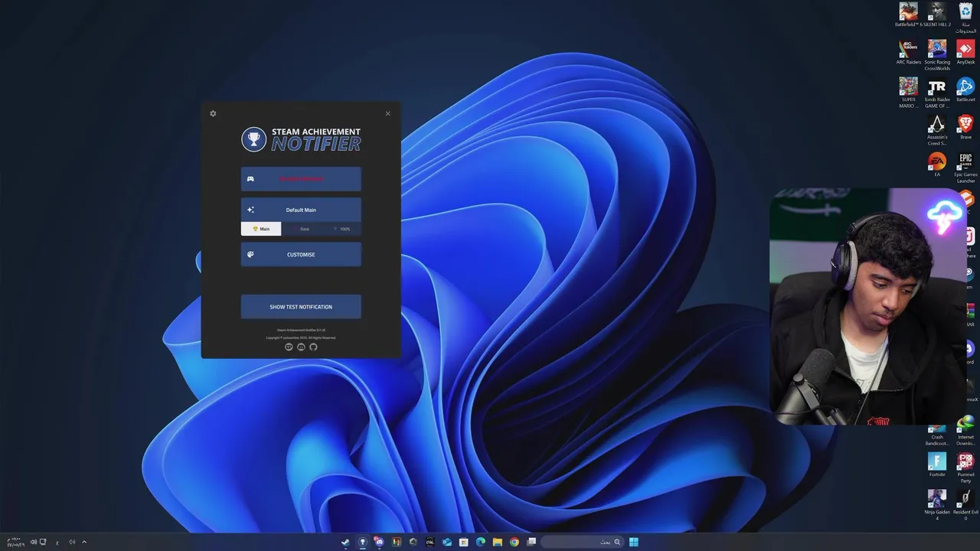The width and height of the screenshot is (980, 551).
Task: Select the Internet Download Manager shortcut
Action: 965,430
